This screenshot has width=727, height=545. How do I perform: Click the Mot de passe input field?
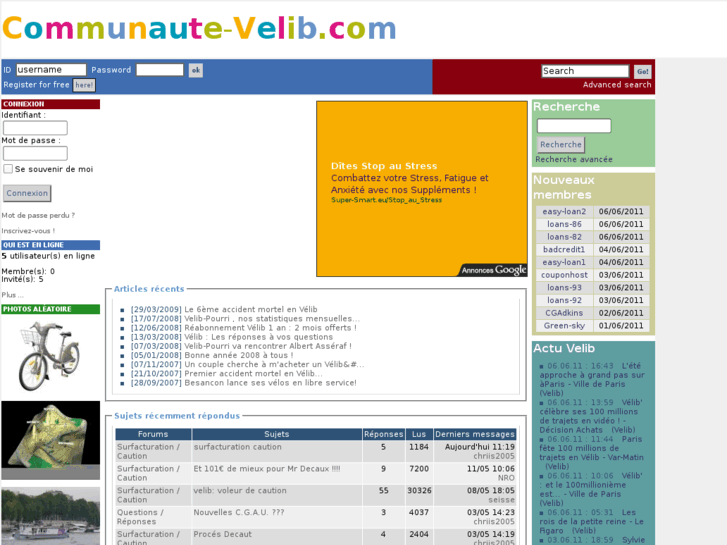tap(35, 153)
